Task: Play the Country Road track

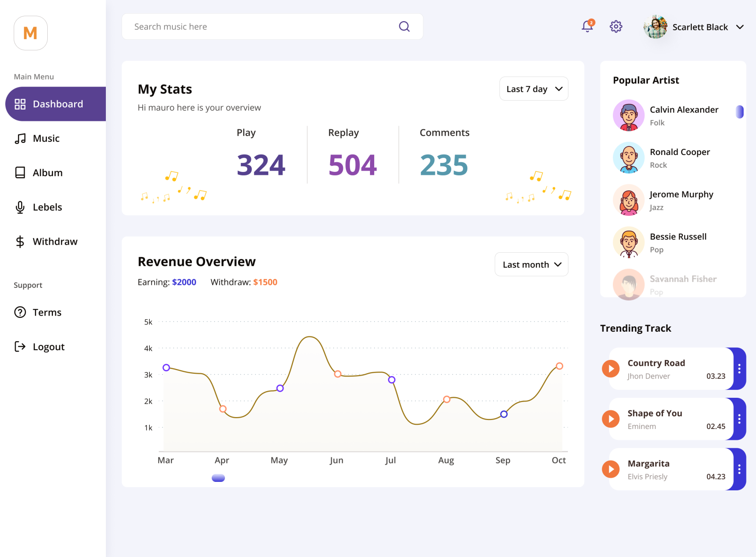Action: (610, 368)
